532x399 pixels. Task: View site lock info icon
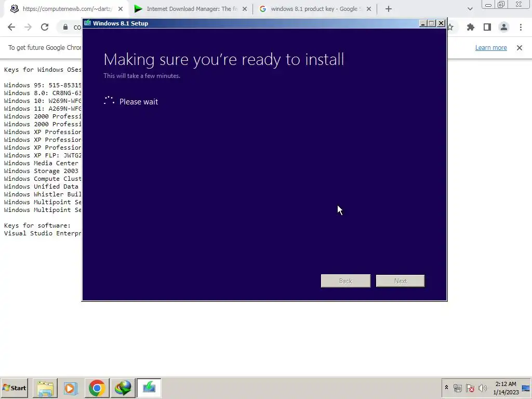[x=65, y=27]
